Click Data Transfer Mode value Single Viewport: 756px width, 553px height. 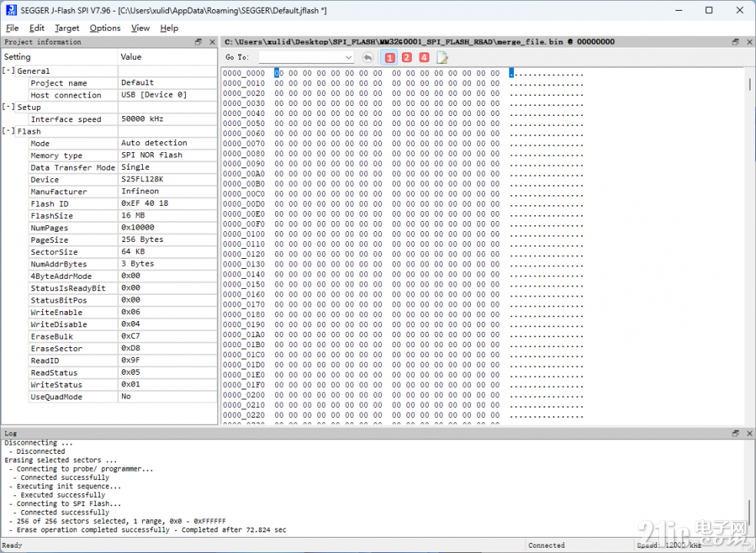coord(135,167)
